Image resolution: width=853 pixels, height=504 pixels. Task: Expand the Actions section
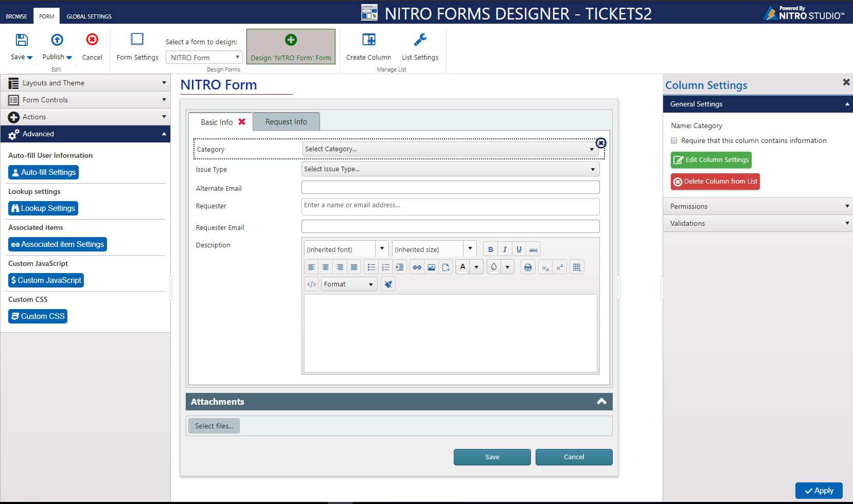coord(85,117)
